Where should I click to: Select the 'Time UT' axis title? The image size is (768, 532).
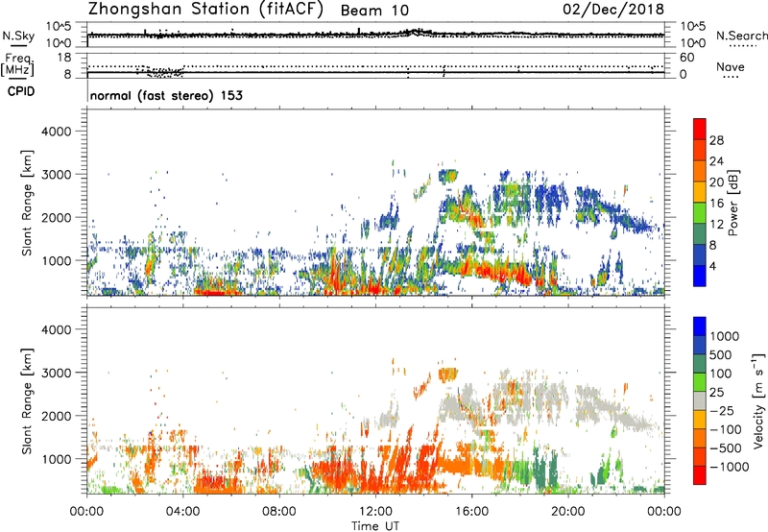[375, 526]
